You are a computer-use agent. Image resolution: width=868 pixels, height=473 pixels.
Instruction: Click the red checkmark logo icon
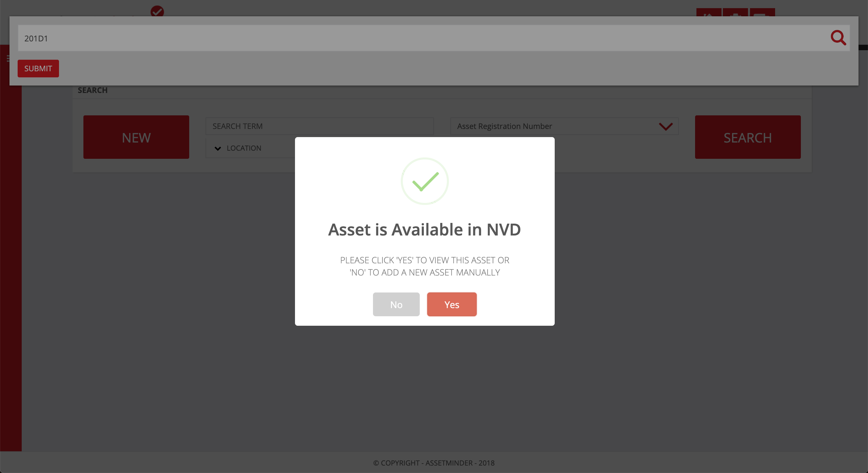(x=157, y=11)
